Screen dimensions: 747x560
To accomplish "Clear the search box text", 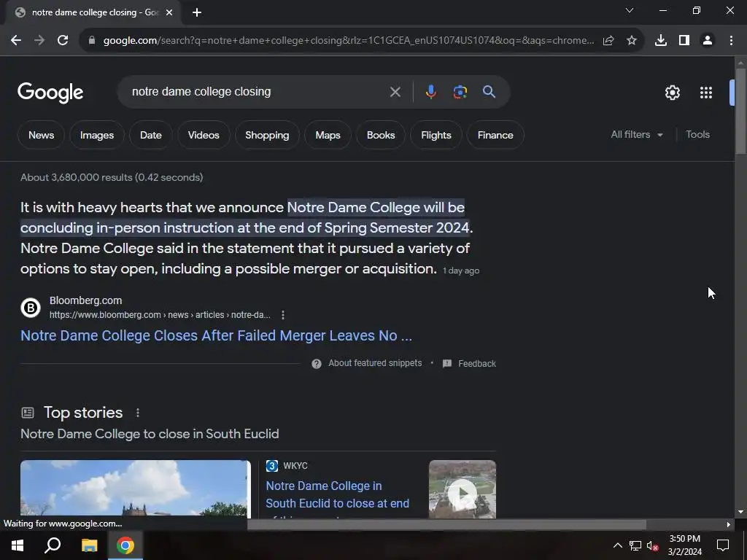I will pos(395,92).
